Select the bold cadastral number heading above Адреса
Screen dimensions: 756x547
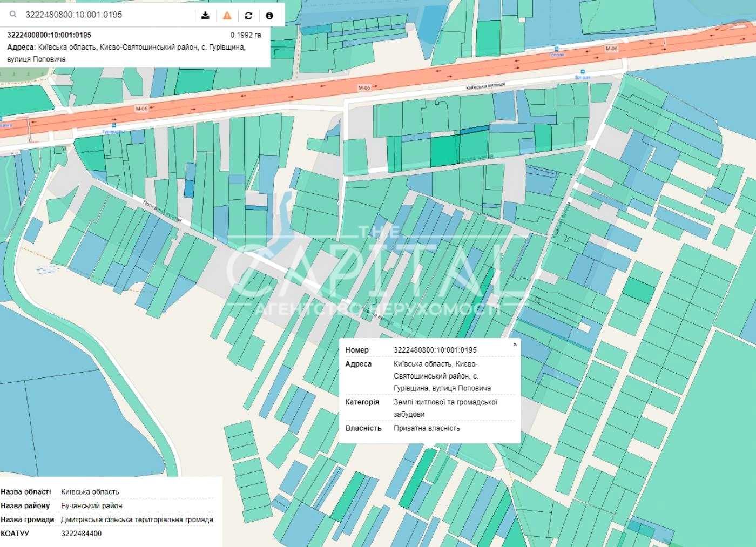click(x=49, y=35)
